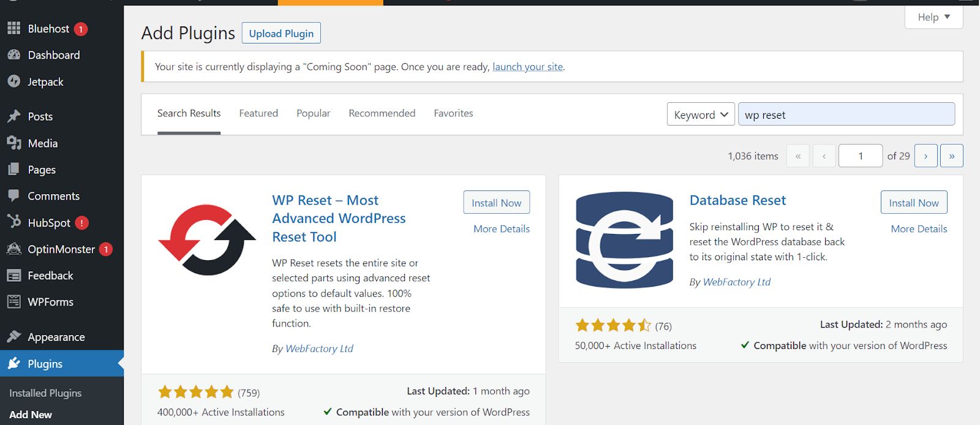
Task: Click the WP Reset red-black arrows logo
Action: click(207, 239)
